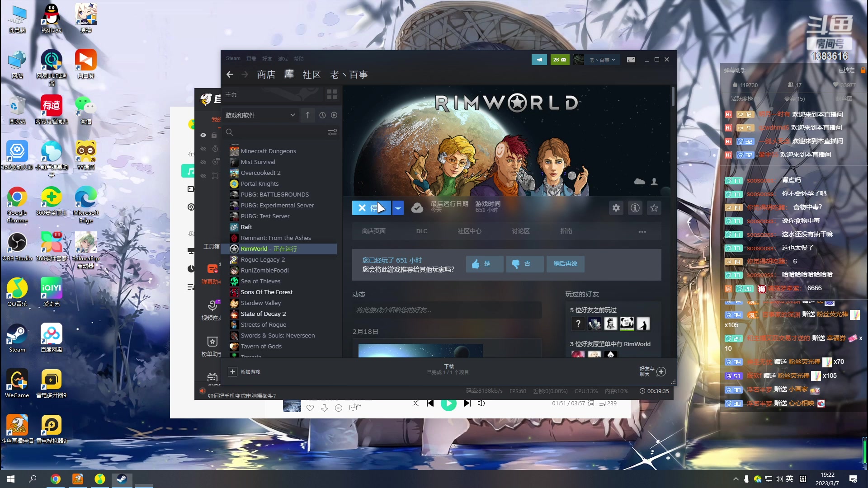Open RimWorld manage settings gear
The width and height of the screenshot is (868, 488).
coord(616,208)
